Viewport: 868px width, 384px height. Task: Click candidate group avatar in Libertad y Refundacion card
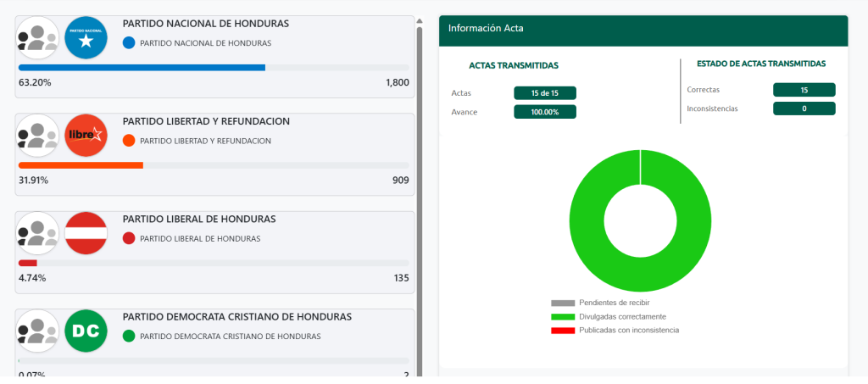37,135
